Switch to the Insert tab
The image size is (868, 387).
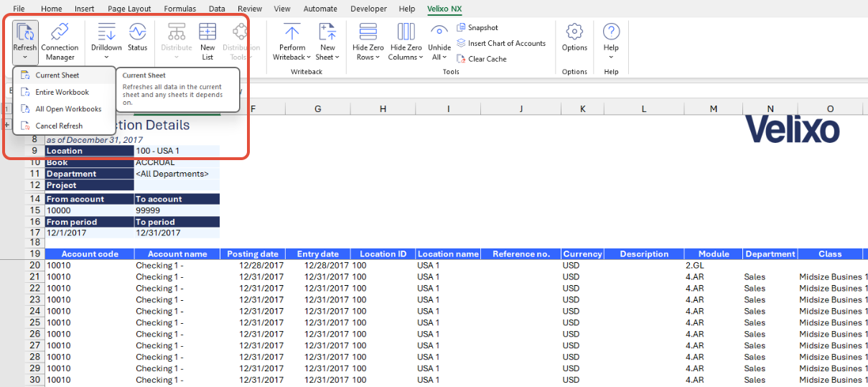point(84,9)
